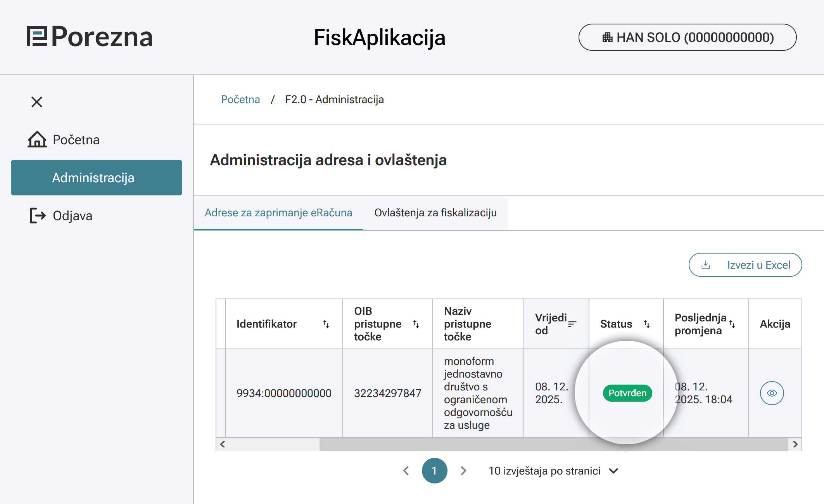Screen dimensions: 824x504
Task: Sort by Status column arrows
Action: pos(647,324)
